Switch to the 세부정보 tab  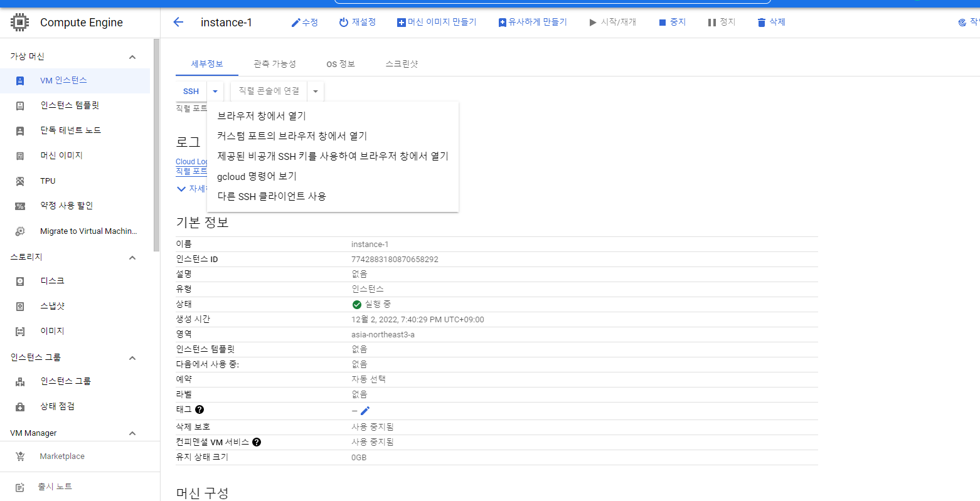click(207, 64)
